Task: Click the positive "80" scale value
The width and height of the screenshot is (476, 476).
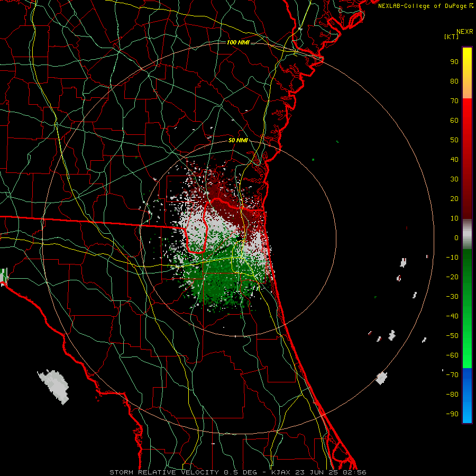Action: tap(454, 81)
